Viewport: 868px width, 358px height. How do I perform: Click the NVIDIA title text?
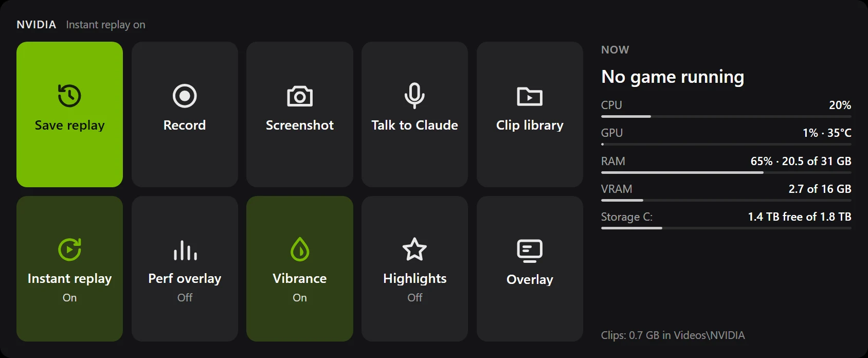point(36,25)
